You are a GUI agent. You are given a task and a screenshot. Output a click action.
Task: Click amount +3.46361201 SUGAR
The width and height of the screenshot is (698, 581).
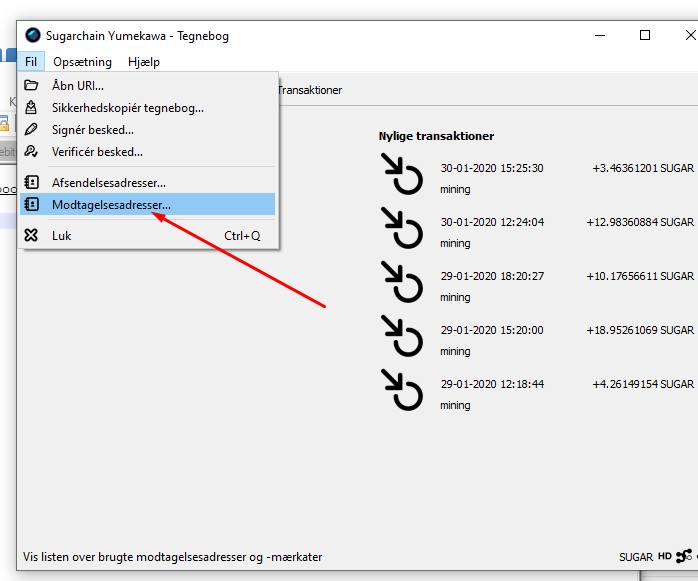(643, 168)
